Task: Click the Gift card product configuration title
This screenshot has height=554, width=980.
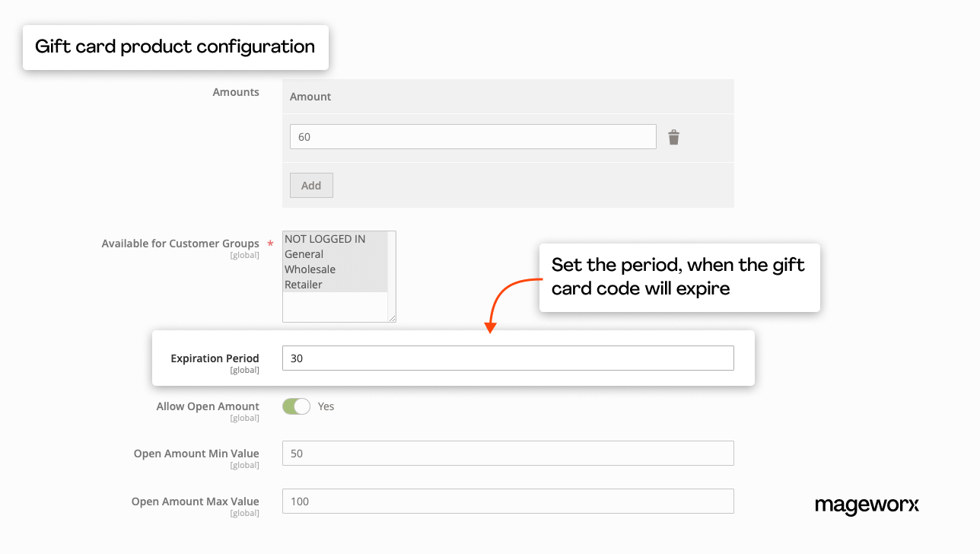Action: 175,47
